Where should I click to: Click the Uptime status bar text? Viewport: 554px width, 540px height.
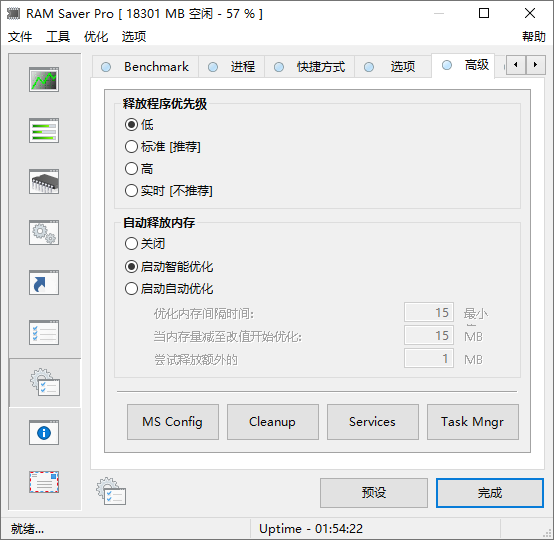(311, 529)
